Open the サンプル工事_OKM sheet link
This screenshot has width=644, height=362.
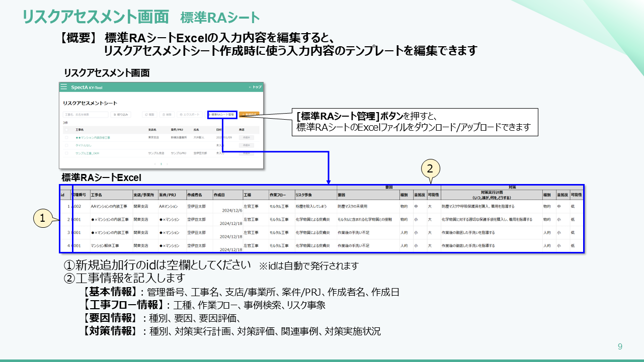point(87,152)
